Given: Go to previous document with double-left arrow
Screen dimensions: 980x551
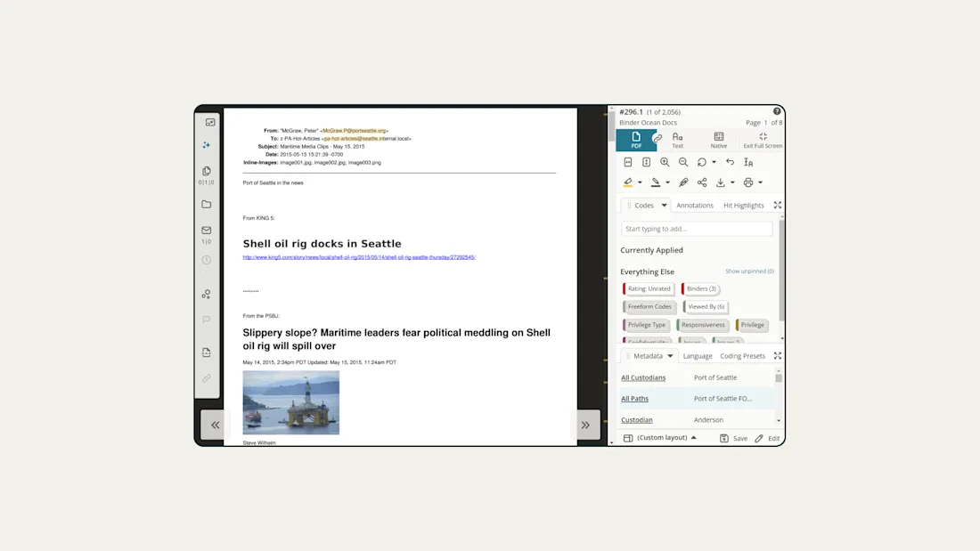Looking at the screenshot, I should [x=215, y=425].
